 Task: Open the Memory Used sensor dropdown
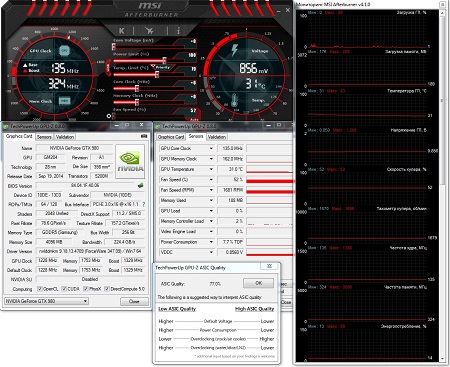(211, 200)
